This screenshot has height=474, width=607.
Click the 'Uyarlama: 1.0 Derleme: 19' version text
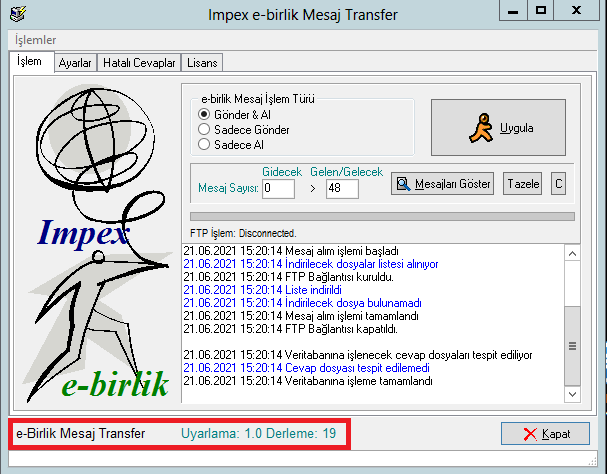(x=259, y=433)
